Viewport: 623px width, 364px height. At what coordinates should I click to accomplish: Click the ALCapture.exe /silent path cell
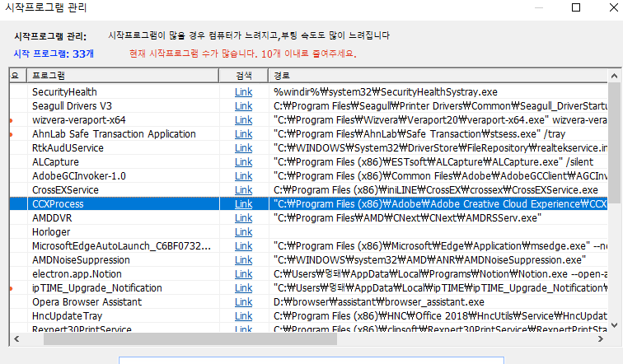(438, 162)
